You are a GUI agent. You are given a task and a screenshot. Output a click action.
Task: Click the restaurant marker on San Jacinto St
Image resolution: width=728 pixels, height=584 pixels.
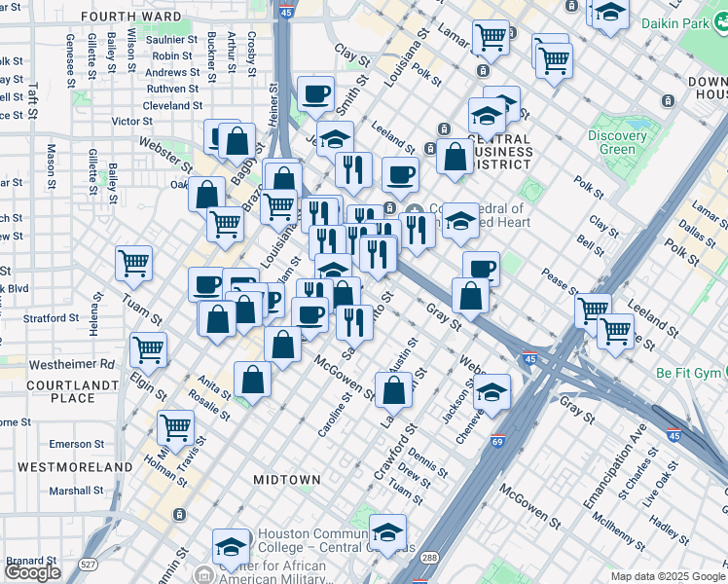pos(355,320)
